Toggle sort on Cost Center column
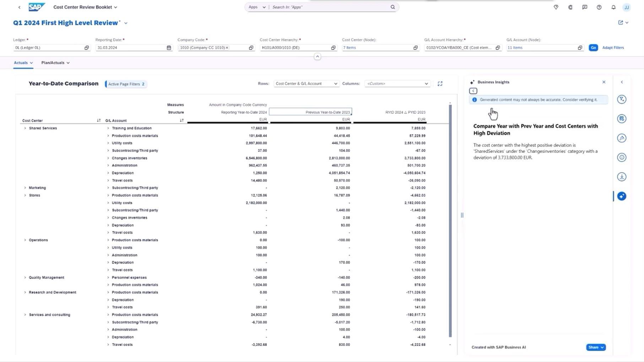This screenshot has width=644, height=362. pos(99,120)
